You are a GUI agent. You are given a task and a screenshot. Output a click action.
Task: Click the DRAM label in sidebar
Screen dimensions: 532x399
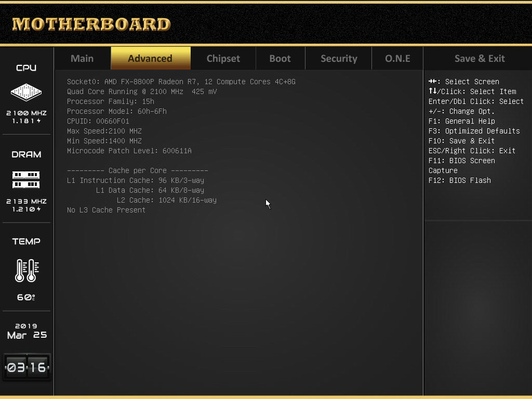(x=26, y=154)
